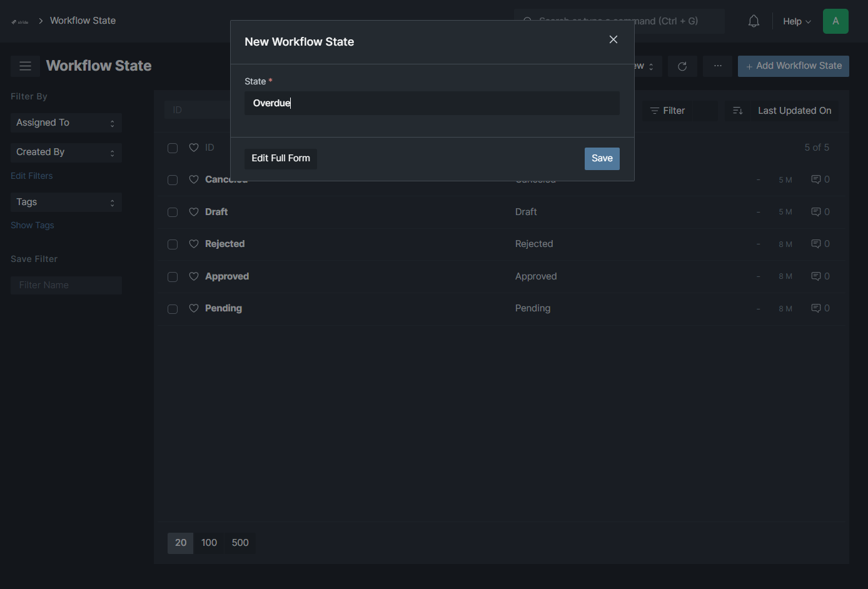Like the Rejected row heart icon

(194, 244)
